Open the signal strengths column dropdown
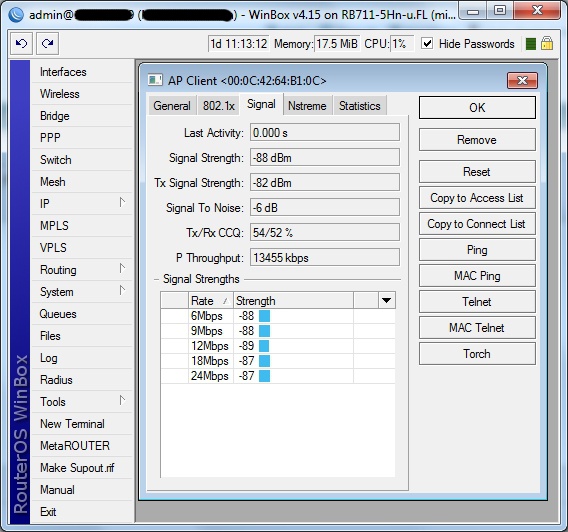The image size is (568, 532). click(387, 301)
